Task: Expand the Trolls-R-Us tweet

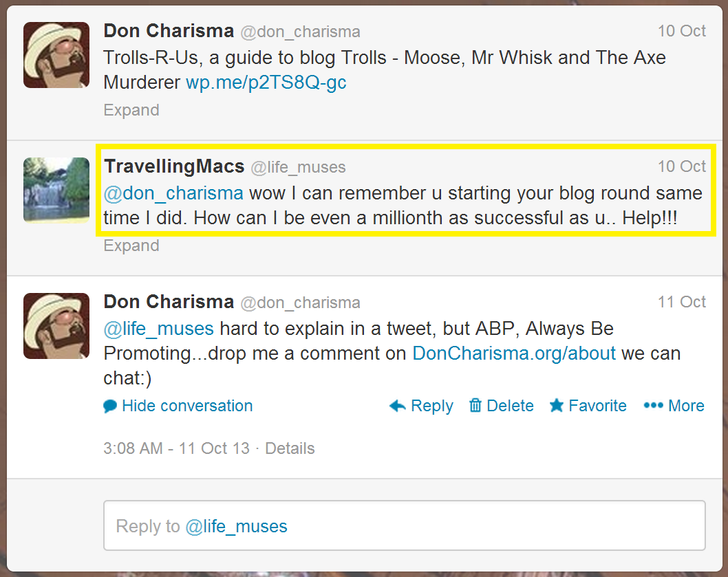Action: point(131,110)
